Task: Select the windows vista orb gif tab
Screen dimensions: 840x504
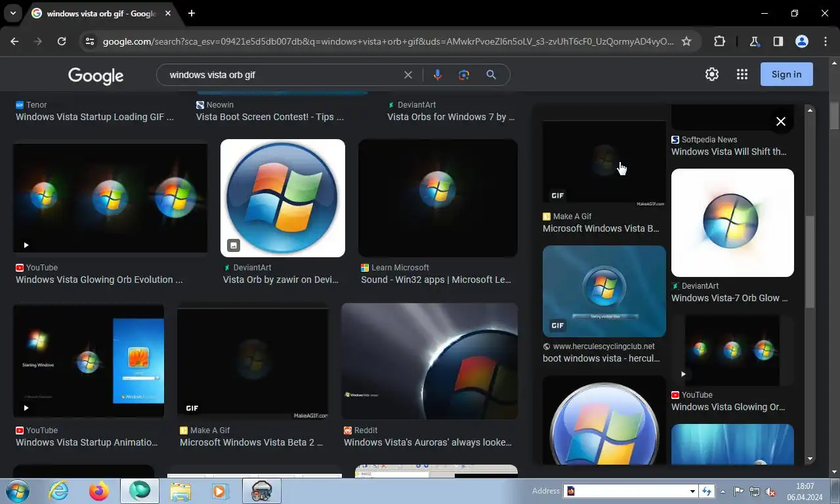Action: click(102, 13)
